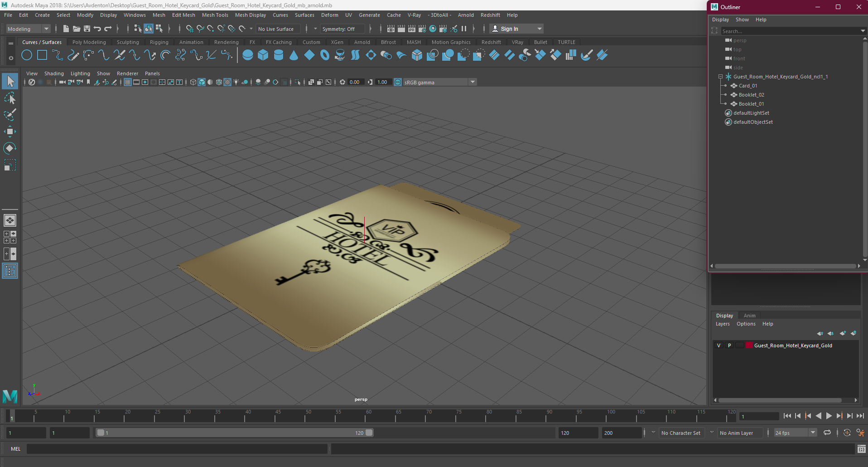Switch to the Poly Modeling shelf tab
The height and width of the screenshot is (467, 868).
coord(89,42)
